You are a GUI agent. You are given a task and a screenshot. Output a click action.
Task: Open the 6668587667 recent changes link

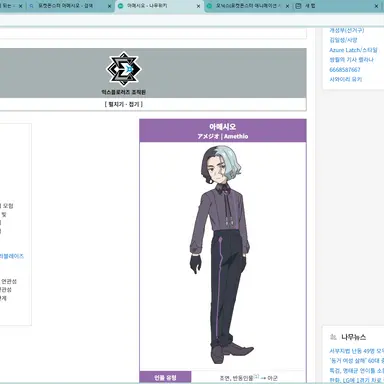(345, 70)
